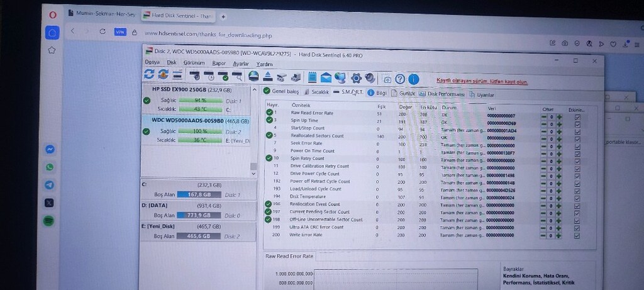Open Spotify from the Opera sidebar

coord(48,221)
